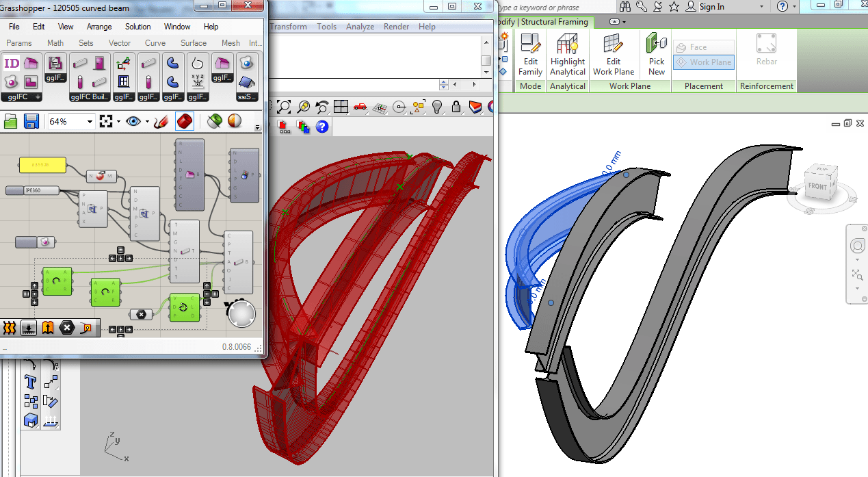The image size is (868, 477).
Task: Toggle Show Work Plane in the Revit ribbon
Action: (x=704, y=62)
